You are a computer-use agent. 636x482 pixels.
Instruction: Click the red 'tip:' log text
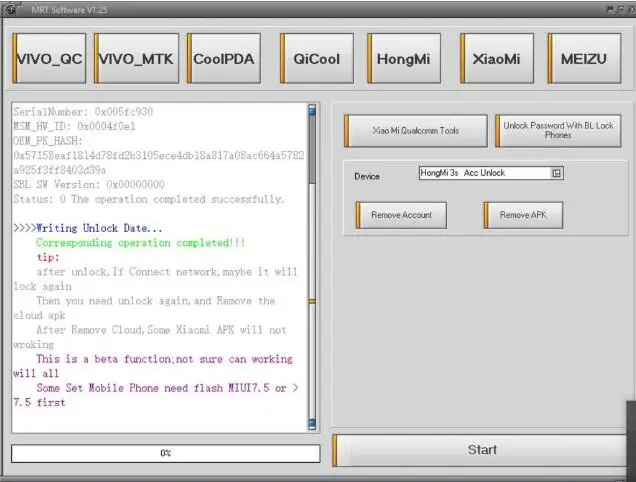click(48, 257)
